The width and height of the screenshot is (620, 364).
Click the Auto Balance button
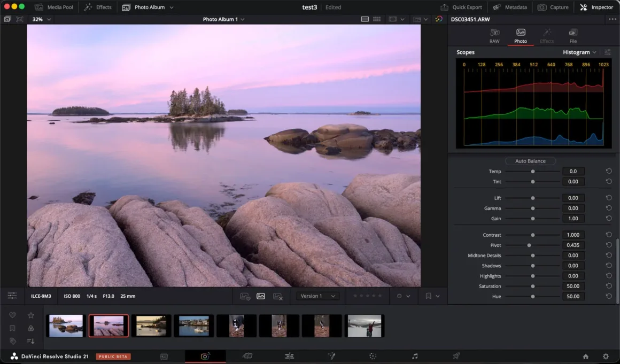point(530,161)
